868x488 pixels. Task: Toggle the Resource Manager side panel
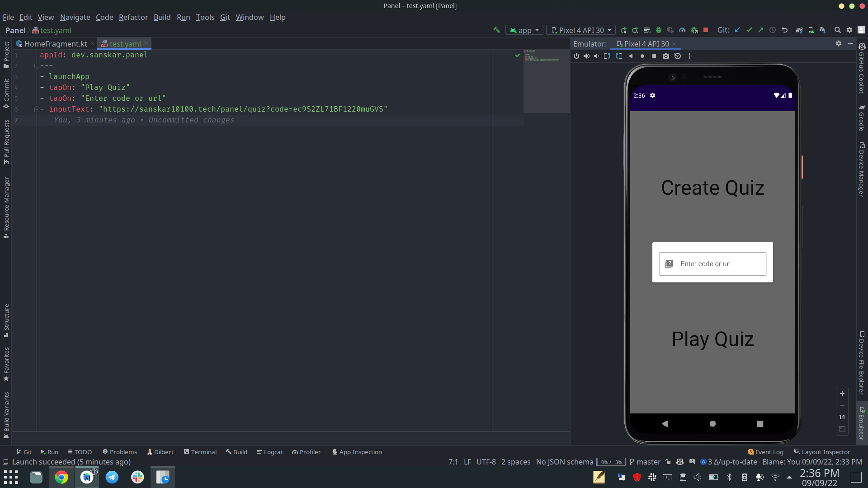6,207
